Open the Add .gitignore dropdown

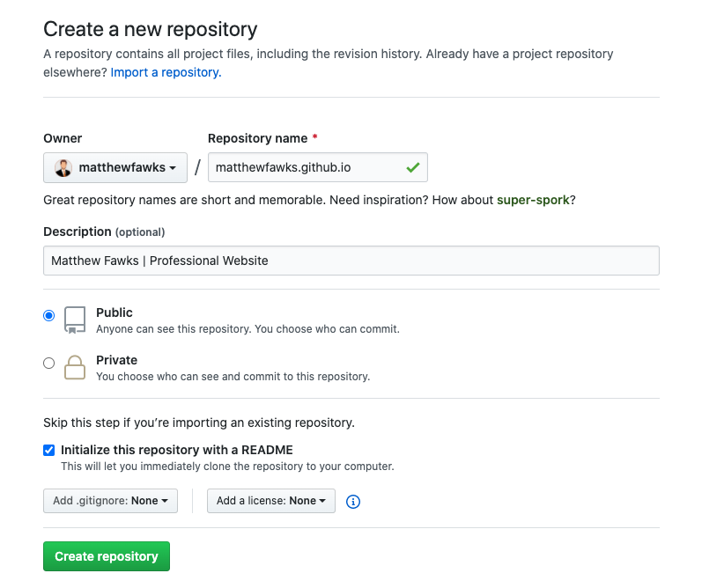click(x=111, y=501)
